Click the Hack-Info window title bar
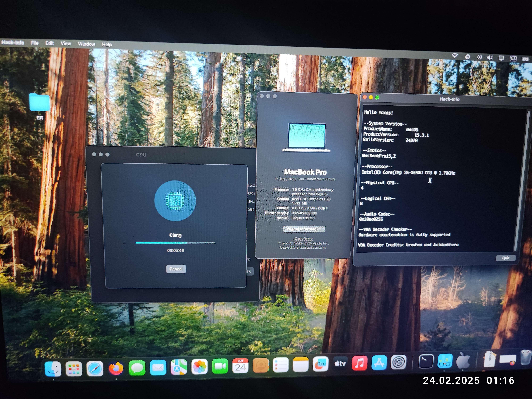Screen dimensions: 532x399 [x=446, y=99]
